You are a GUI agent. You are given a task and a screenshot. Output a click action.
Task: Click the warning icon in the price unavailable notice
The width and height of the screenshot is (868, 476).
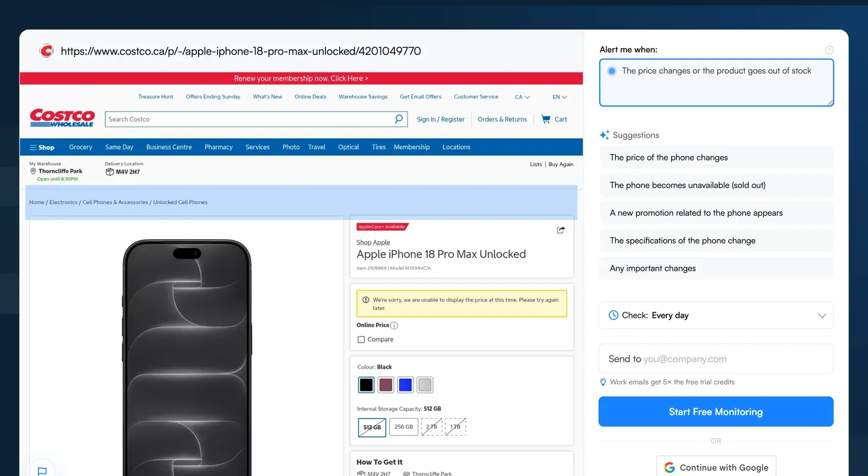366,300
